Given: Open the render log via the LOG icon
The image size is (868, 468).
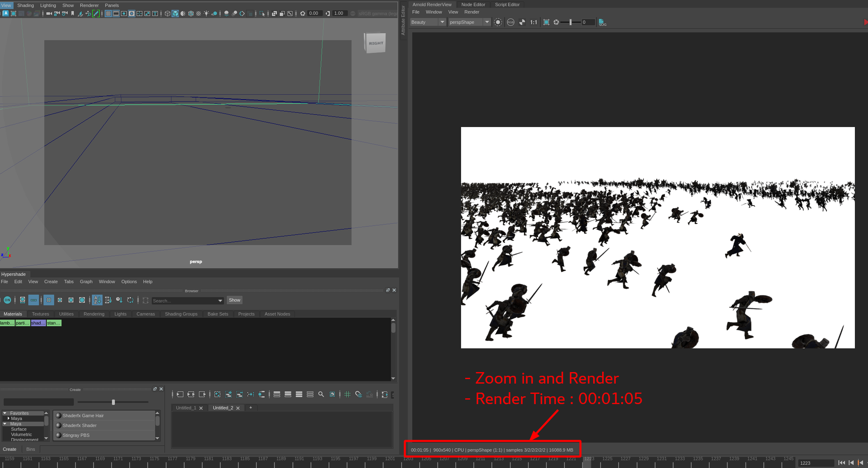Looking at the screenshot, I should [602, 23].
